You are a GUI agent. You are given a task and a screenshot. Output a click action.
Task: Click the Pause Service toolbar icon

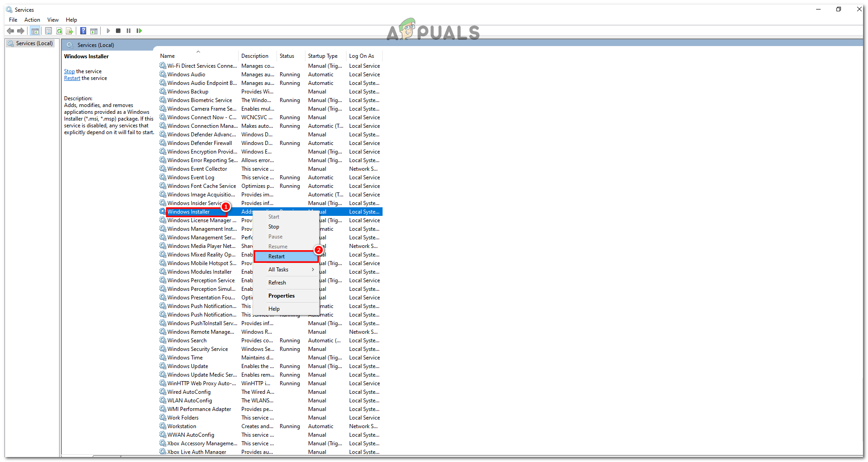click(x=129, y=31)
